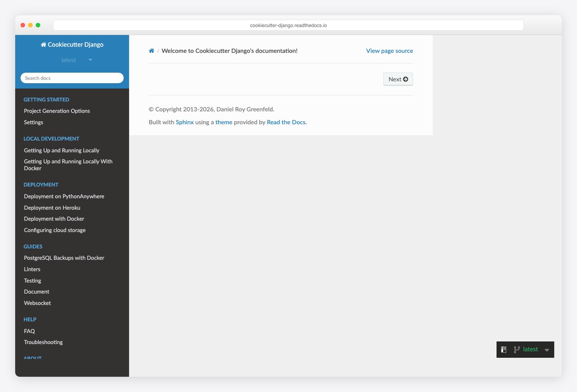The image size is (577, 392).
Task: Click the Welcome to Cookiecutter breadcrumb text
Action: (x=229, y=51)
